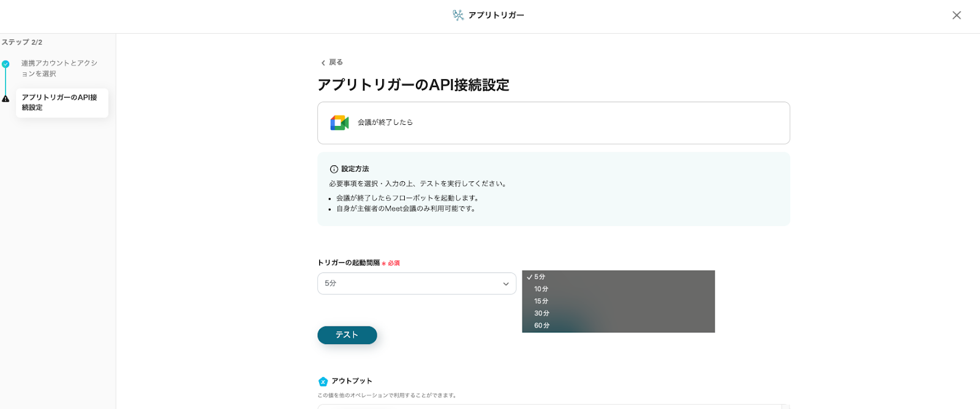The width and height of the screenshot is (980, 409).
Task: Click the warning triangle icon in sidebar
Action: (x=6, y=99)
